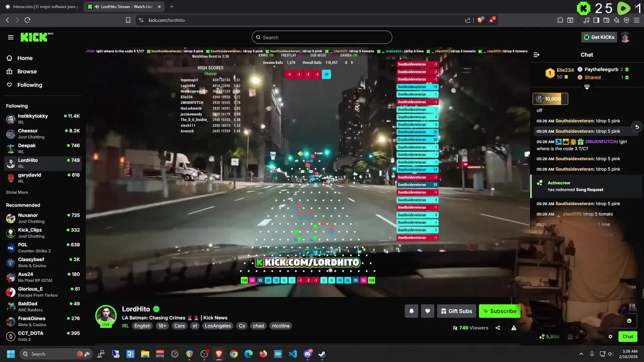Open PGL Counter-Strike 2 recommended channel

[43, 248]
